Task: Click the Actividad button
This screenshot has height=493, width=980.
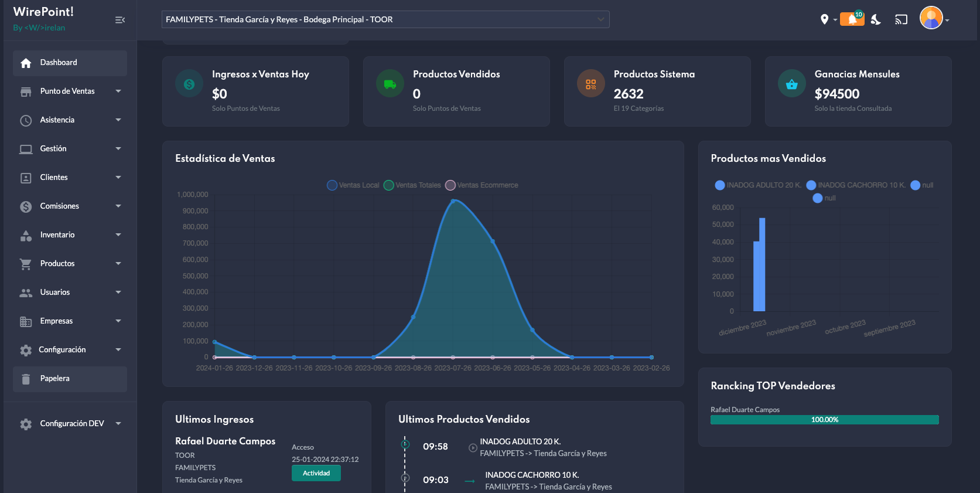Action: (x=316, y=473)
